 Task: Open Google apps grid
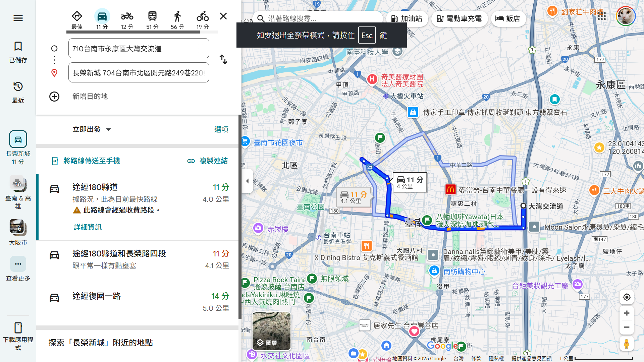click(602, 16)
